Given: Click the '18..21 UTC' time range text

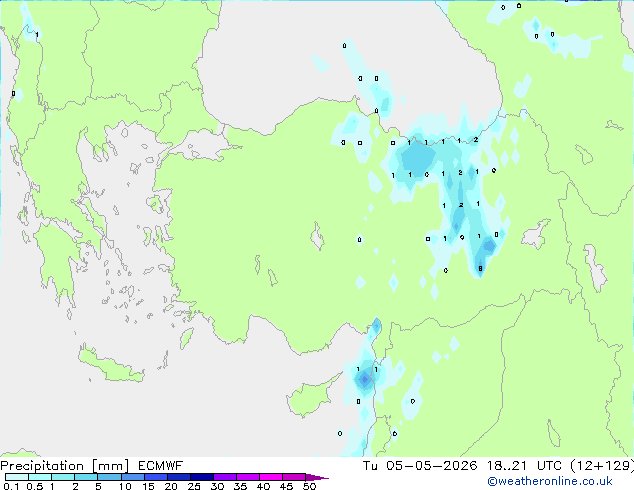Looking at the screenshot, I should point(524,466).
